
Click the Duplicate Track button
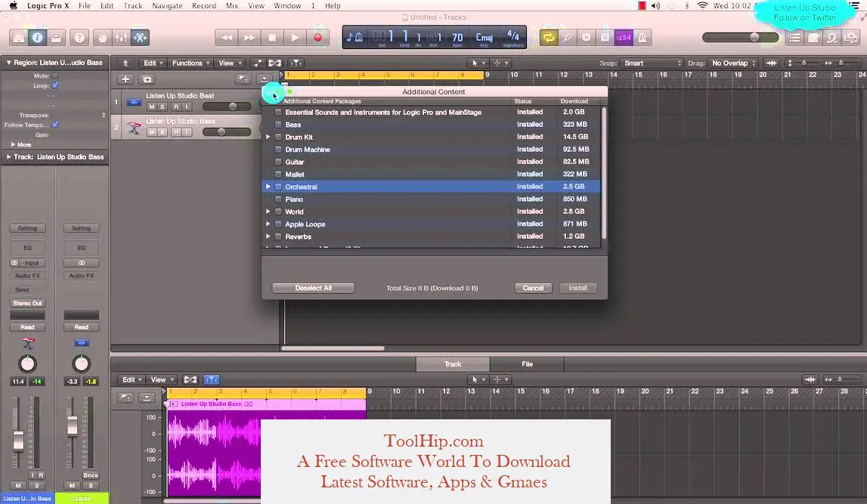coord(147,79)
